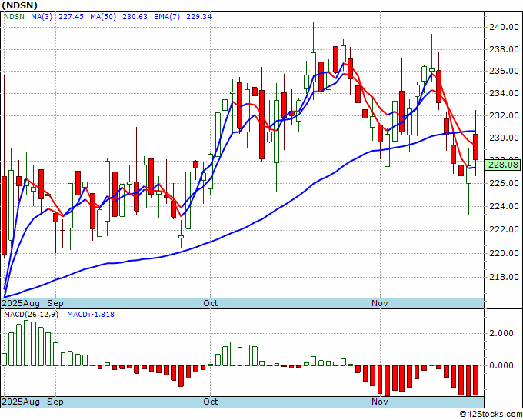Click the Oct marker on MACD panel timeline
Screen dimensions: 523x420
coord(211,402)
